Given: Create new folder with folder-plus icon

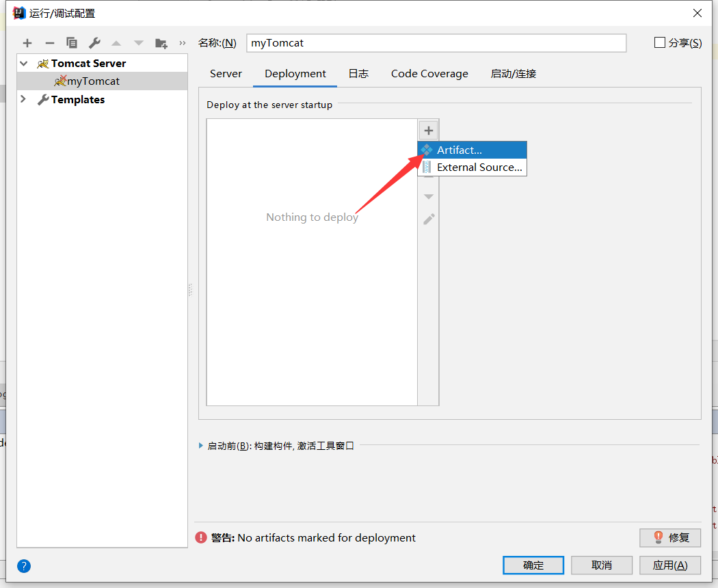Looking at the screenshot, I should pos(161,43).
